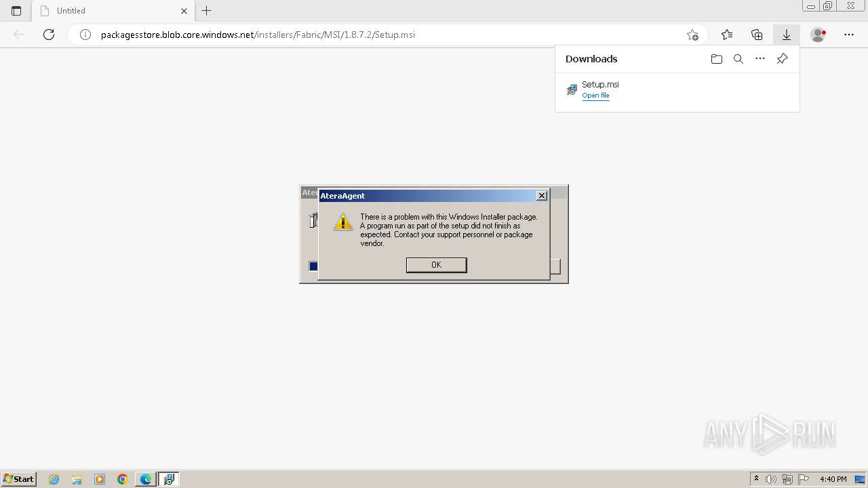Viewport: 868px width, 488px height.
Task: Launch Google Chrome from the taskbar
Action: pos(123,479)
